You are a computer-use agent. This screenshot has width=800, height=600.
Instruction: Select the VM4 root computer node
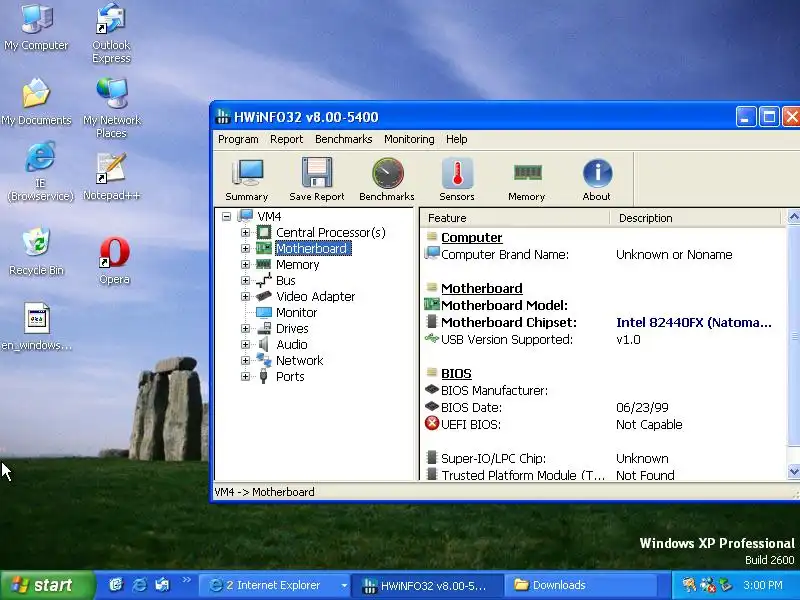(x=269, y=216)
